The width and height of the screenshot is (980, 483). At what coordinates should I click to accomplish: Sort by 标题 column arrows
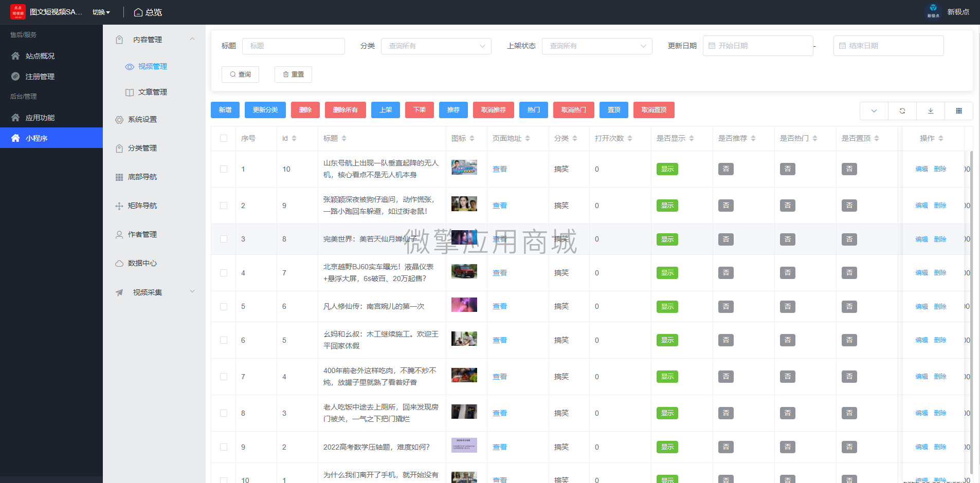344,138
